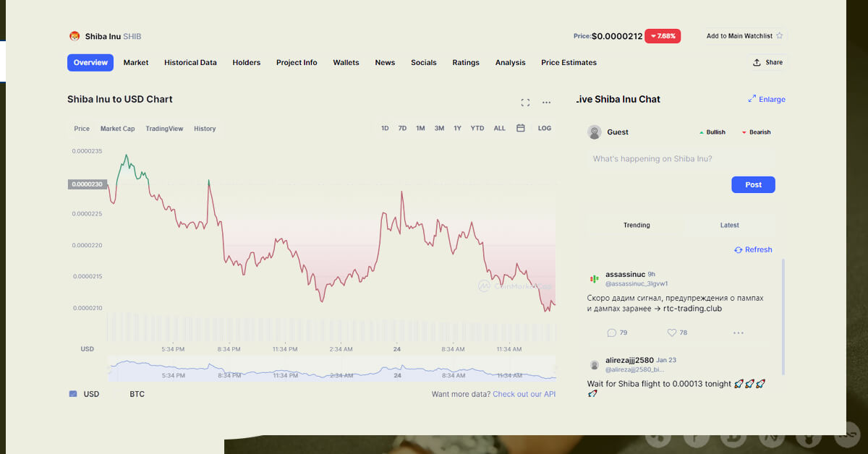
Task: Switch chart to Market Cap view
Action: click(x=117, y=129)
